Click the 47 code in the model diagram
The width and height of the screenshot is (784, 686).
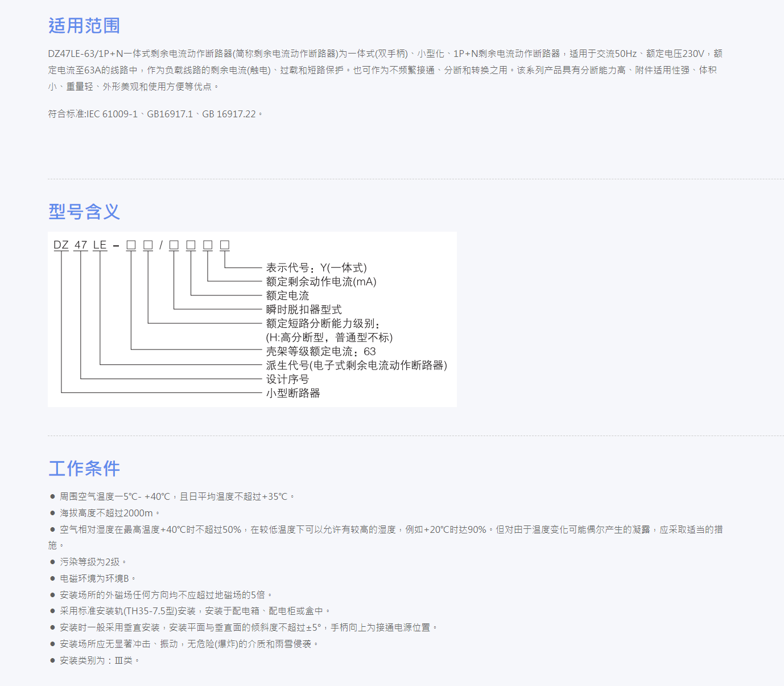(81, 245)
